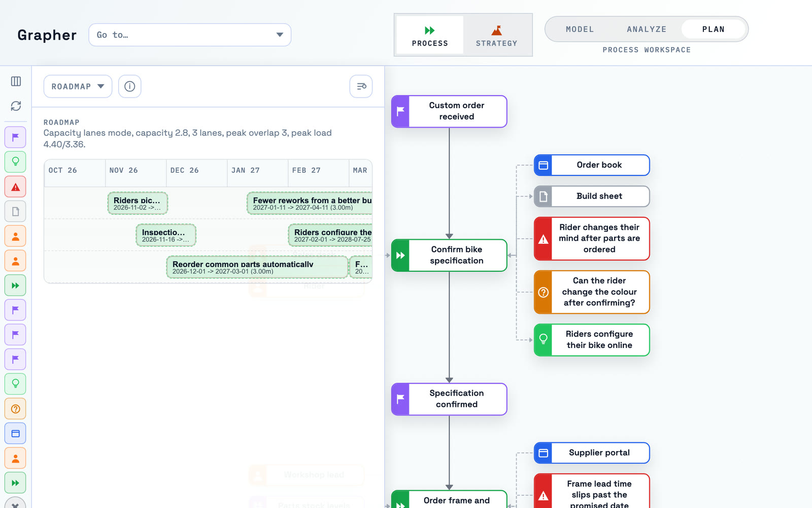Select Fewer reworks from a better bu bar
Viewport: 812px width, 508px height.
310,203
